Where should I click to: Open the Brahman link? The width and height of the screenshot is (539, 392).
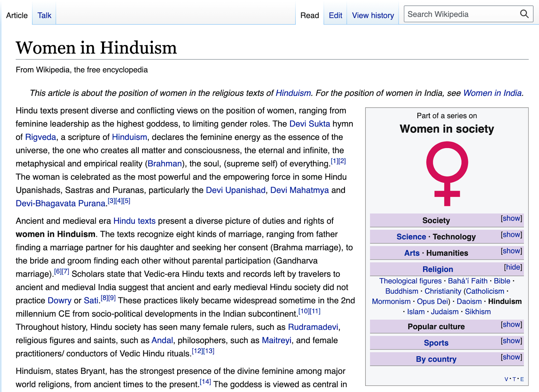pyautogui.click(x=165, y=164)
